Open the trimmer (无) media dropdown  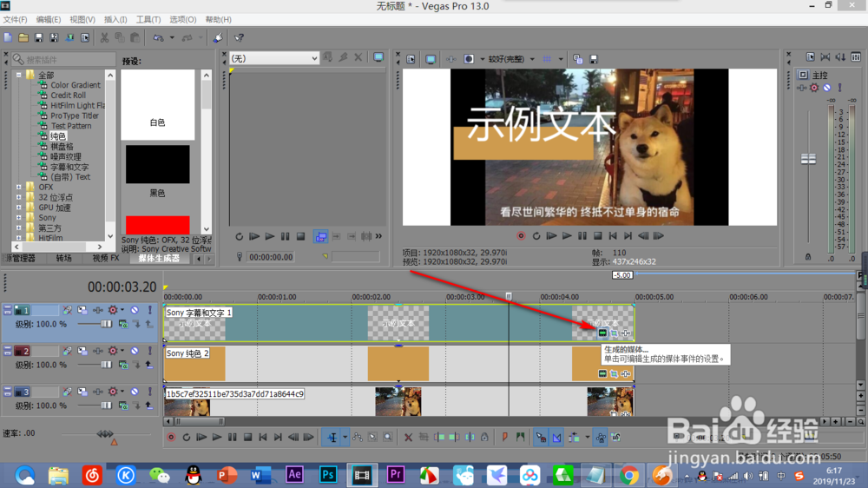pos(314,58)
